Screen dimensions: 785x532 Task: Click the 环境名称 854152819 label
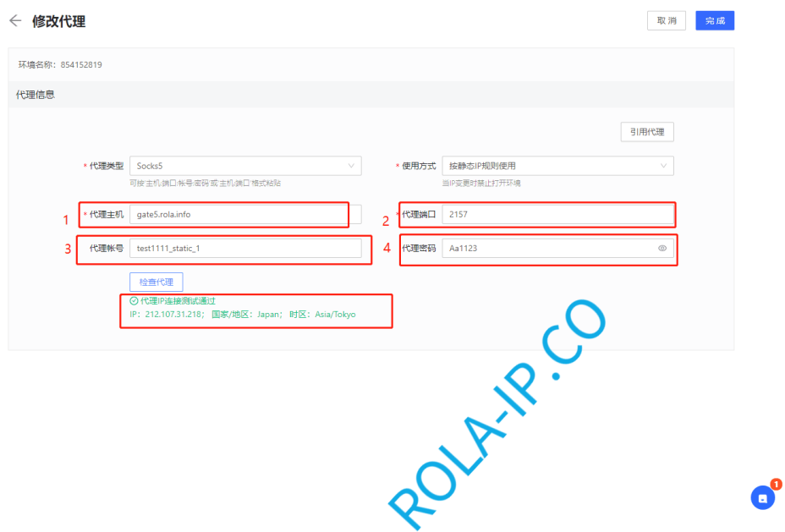point(60,64)
